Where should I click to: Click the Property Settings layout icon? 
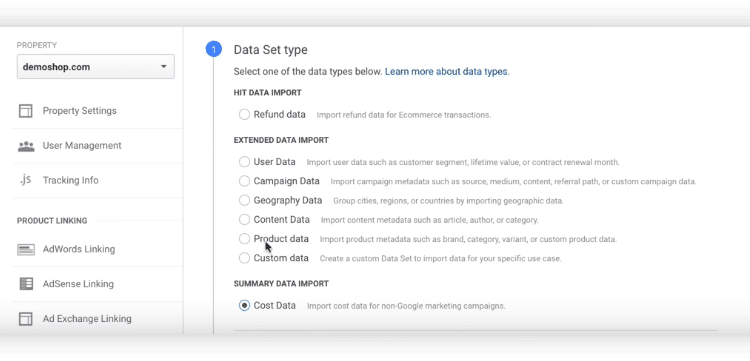(x=26, y=111)
